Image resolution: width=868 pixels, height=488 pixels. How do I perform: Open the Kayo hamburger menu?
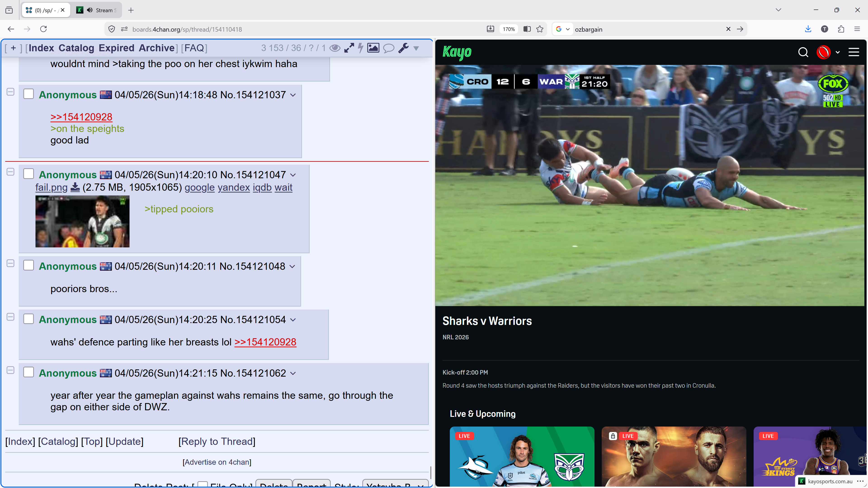(854, 52)
